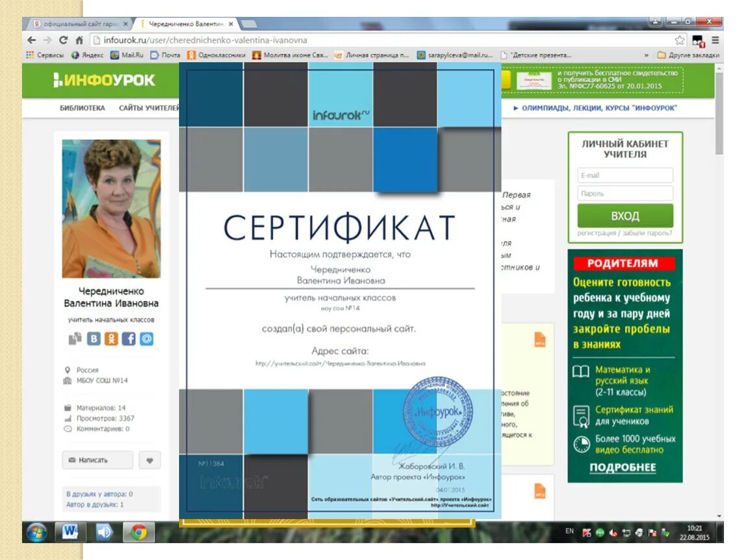
Task: Open sarapylceva@mail.ru bookmark
Action: (x=455, y=55)
